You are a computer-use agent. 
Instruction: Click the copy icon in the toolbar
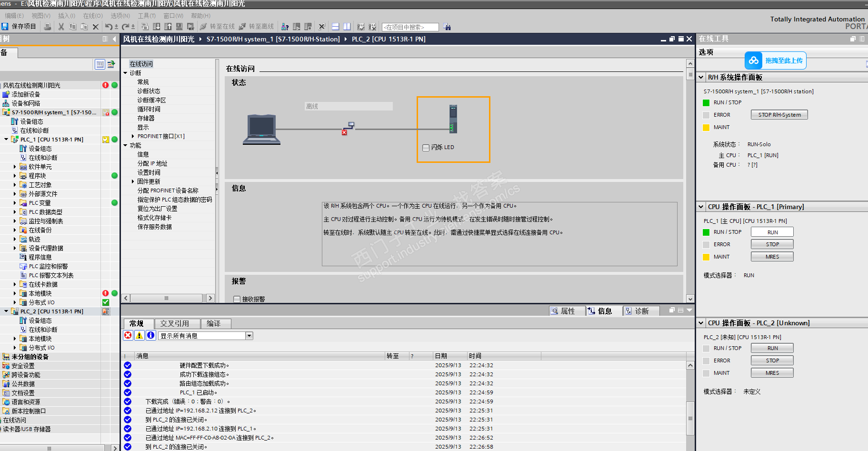(x=72, y=27)
